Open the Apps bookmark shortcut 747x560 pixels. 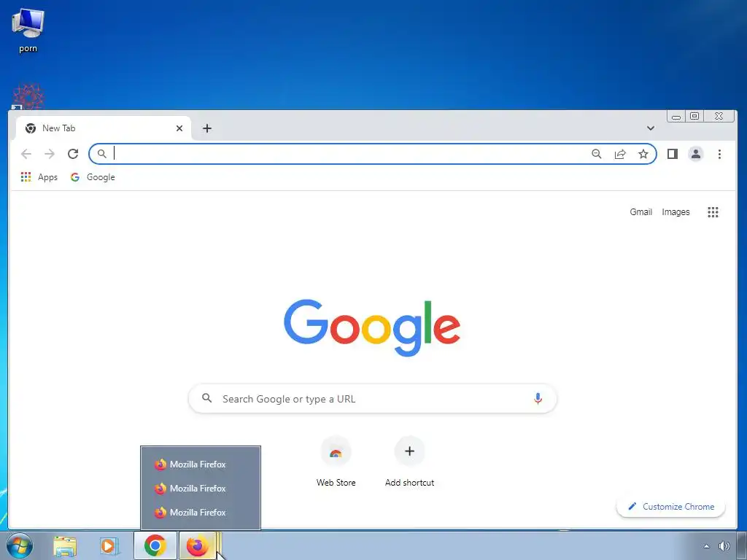(39, 177)
